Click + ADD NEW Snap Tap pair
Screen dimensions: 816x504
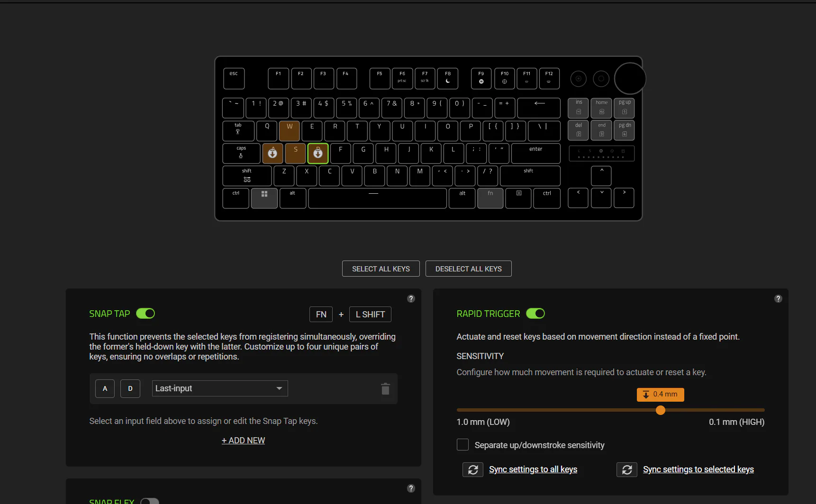(243, 441)
